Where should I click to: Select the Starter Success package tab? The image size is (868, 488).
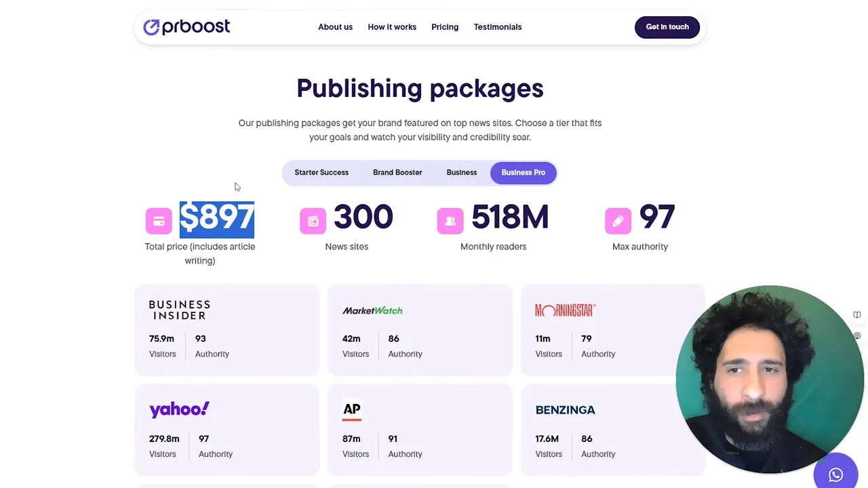(321, 172)
